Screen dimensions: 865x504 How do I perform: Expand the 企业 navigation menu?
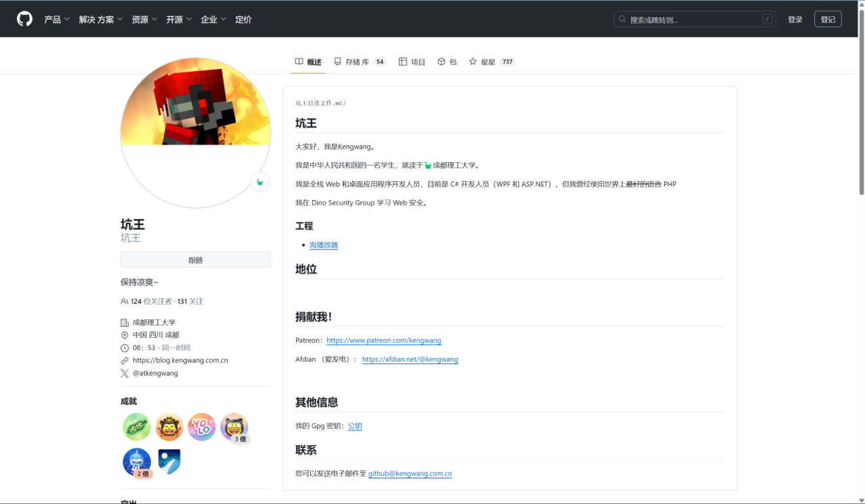214,20
